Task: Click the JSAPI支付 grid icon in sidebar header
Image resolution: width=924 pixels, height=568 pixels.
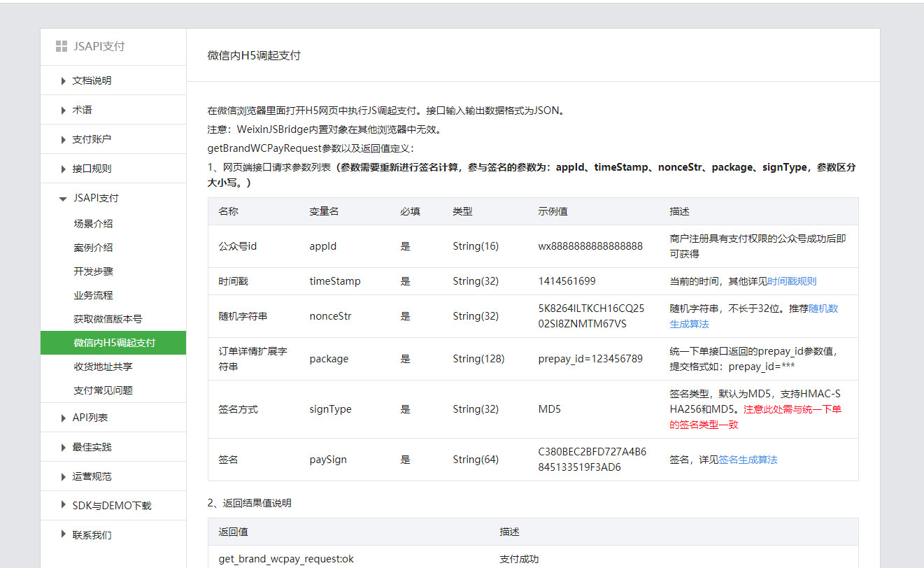Action: 62,47
